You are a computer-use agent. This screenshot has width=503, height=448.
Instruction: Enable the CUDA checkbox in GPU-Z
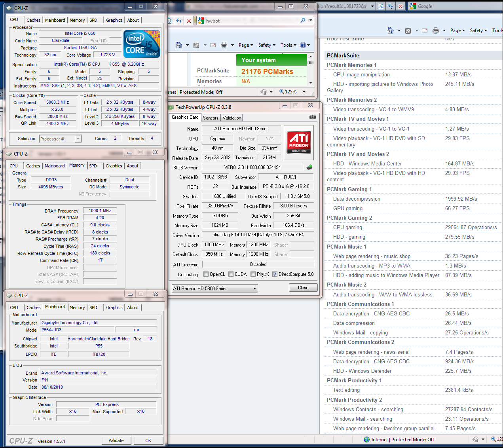(231, 274)
